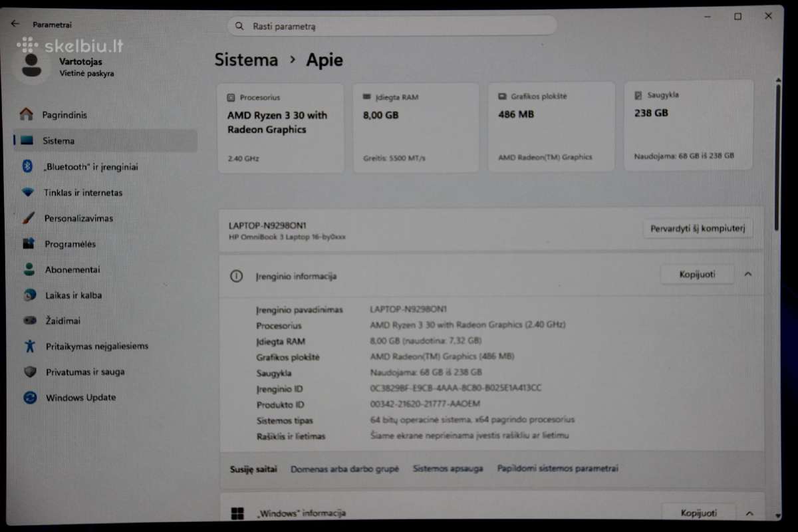The width and height of the screenshot is (798, 532).
Task: Collapse the Įrenginio informacija section chevron
Action: point(748,274)
